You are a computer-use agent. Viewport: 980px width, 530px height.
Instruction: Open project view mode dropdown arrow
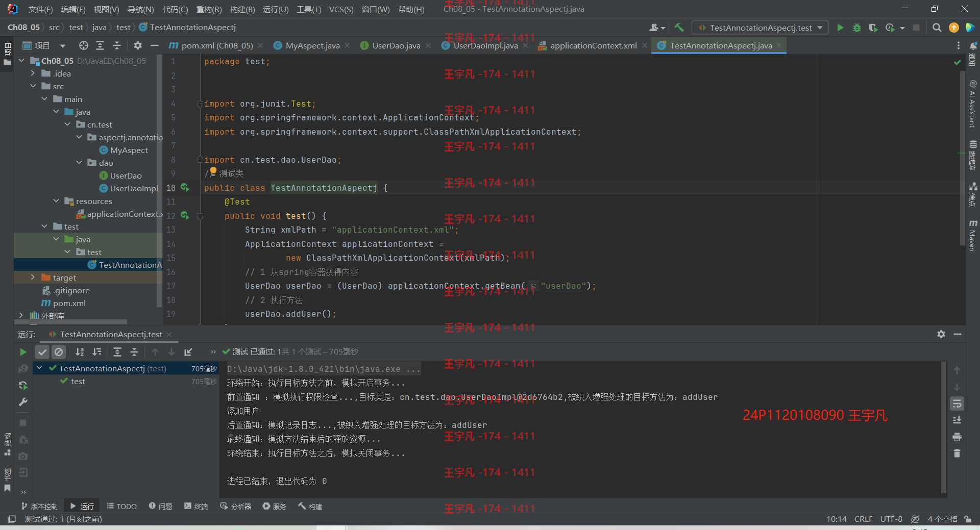62,45
